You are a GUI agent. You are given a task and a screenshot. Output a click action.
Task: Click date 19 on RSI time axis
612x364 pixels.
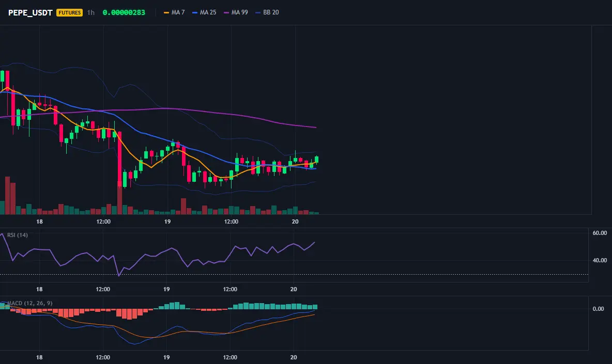point(166,289)
